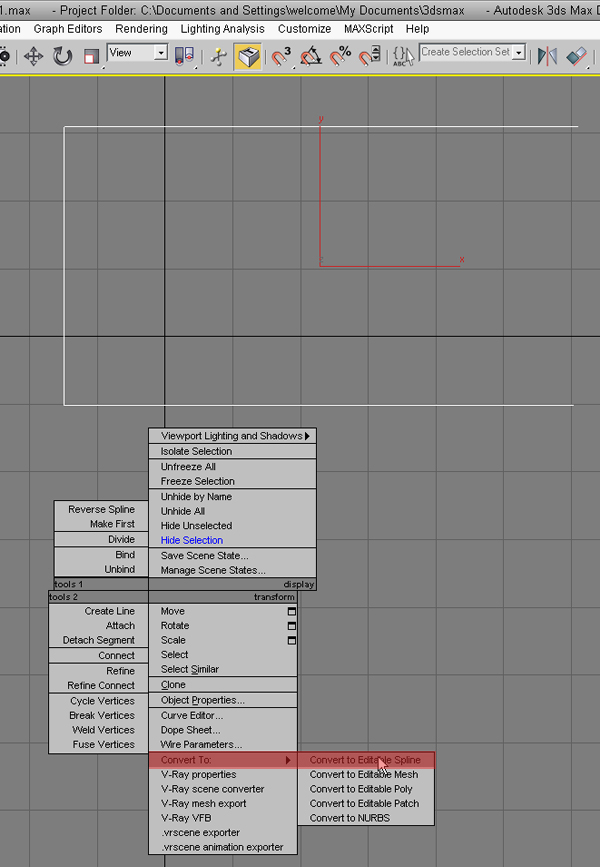Click Refine Connect
Screen dimensions: 600x867
coord(98,685)
